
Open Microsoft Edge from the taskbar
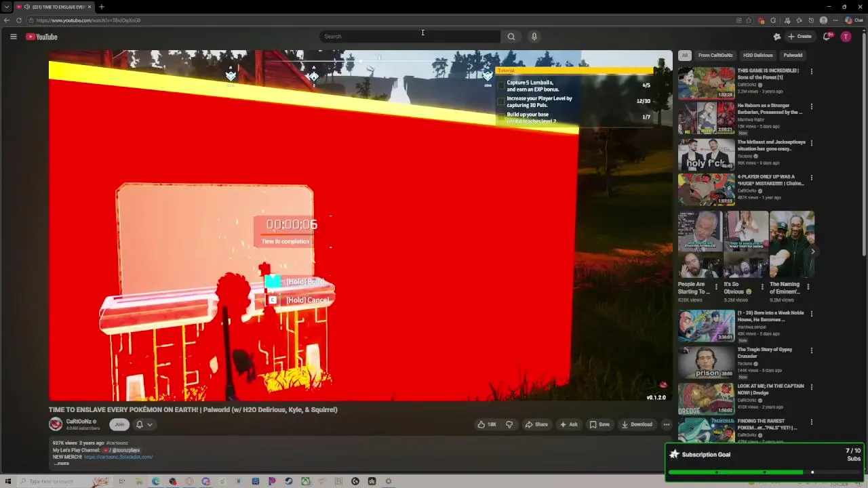click(156, 481)
